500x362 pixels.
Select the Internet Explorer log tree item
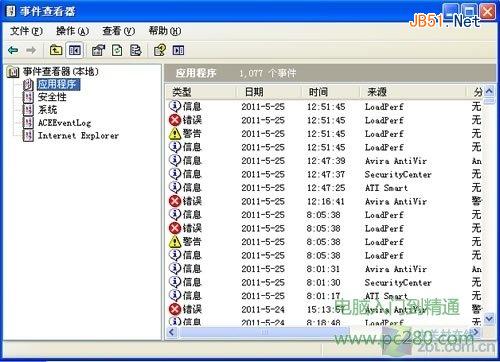pyautogui.click(x=78, y=136)
